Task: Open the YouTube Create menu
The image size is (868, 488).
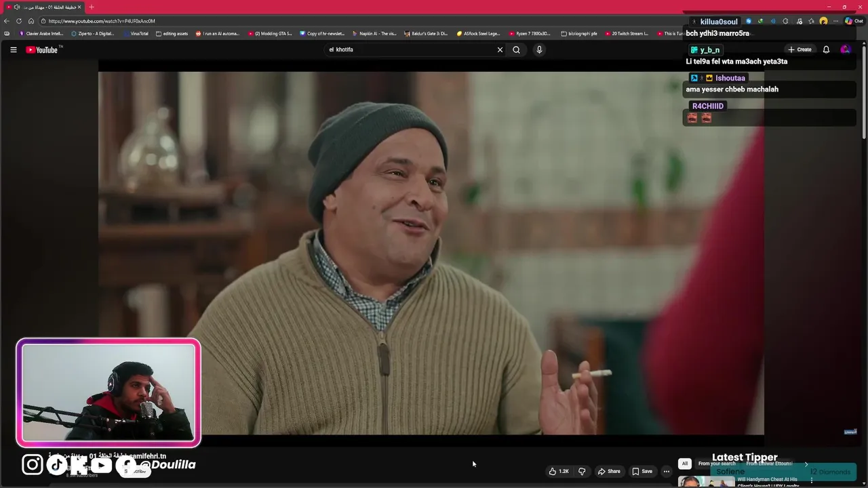Action: pos(800,49)
